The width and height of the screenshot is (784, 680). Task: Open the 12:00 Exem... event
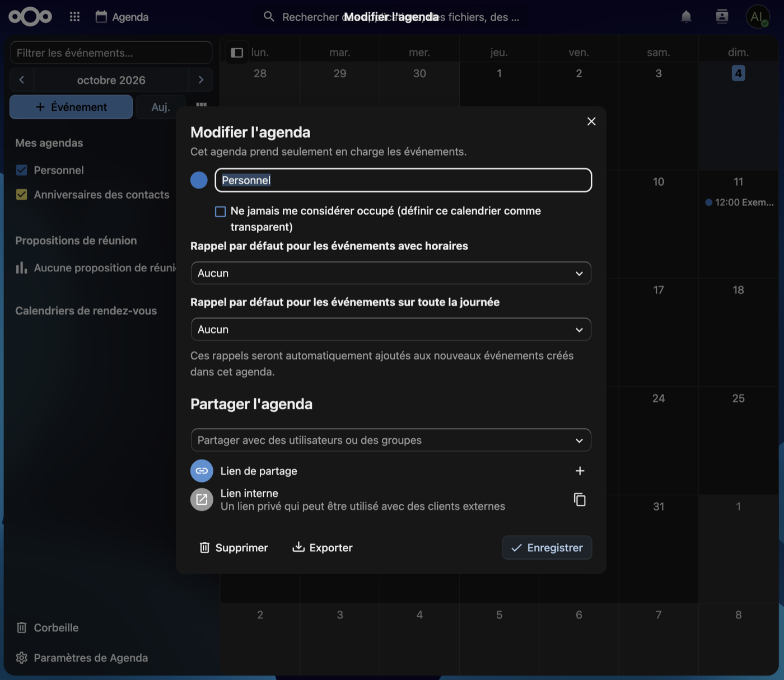coord(739,202)
